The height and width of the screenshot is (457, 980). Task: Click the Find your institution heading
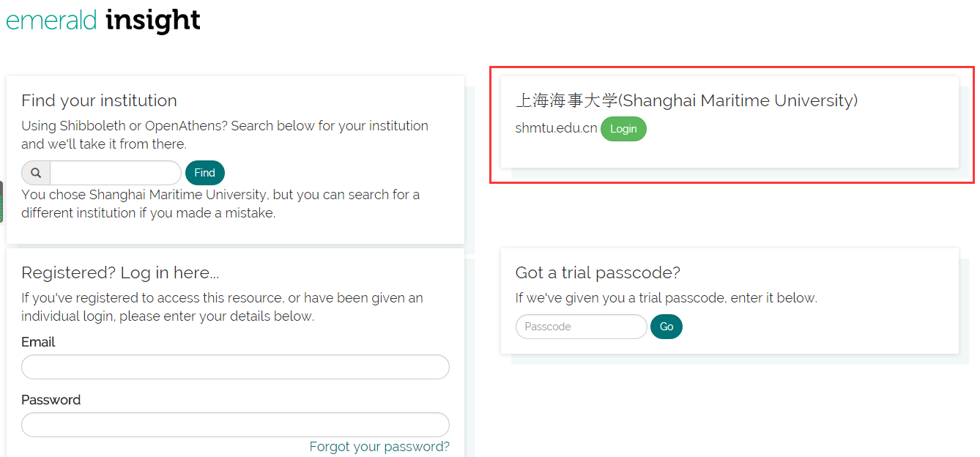(99, 100)
